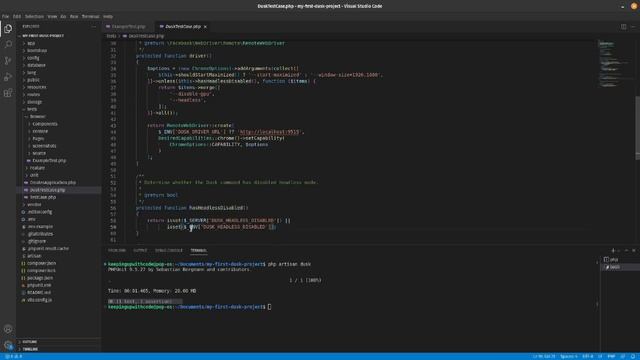The image size is (640, 360).
Task: Open the Run and Debug view
Action: point(8,77)
